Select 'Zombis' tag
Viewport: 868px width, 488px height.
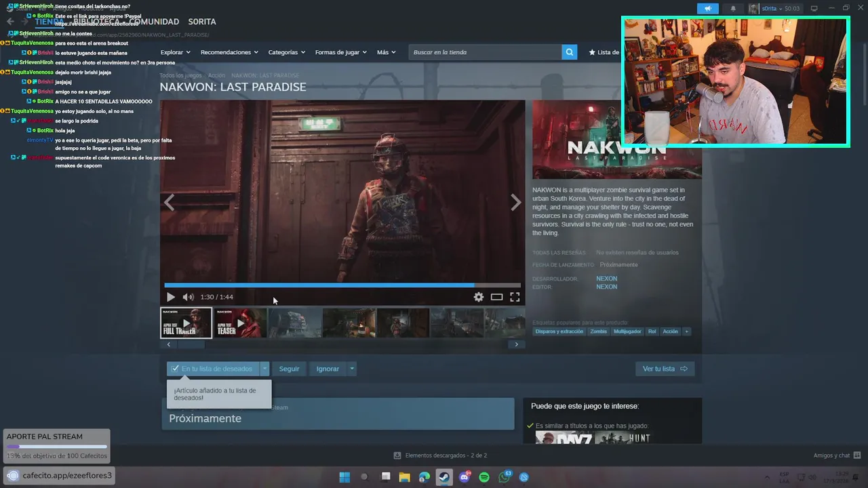pyautogui.click(x=598, y=331)
